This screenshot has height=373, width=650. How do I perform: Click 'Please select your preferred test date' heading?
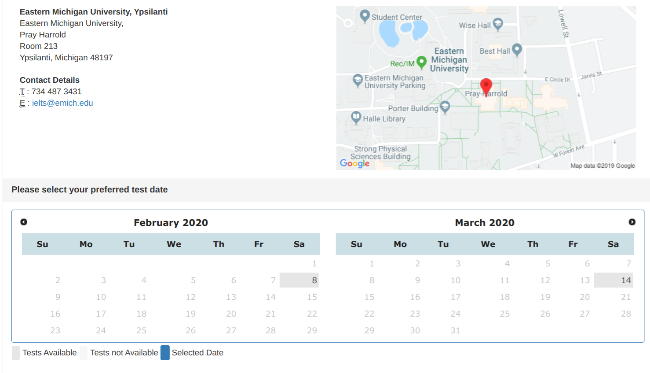click(x=90, y=189)
